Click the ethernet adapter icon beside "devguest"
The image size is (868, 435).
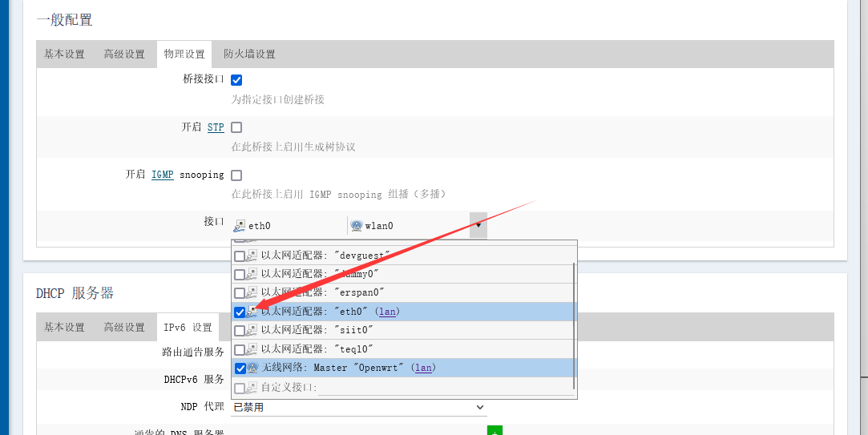tap(252, 256)
